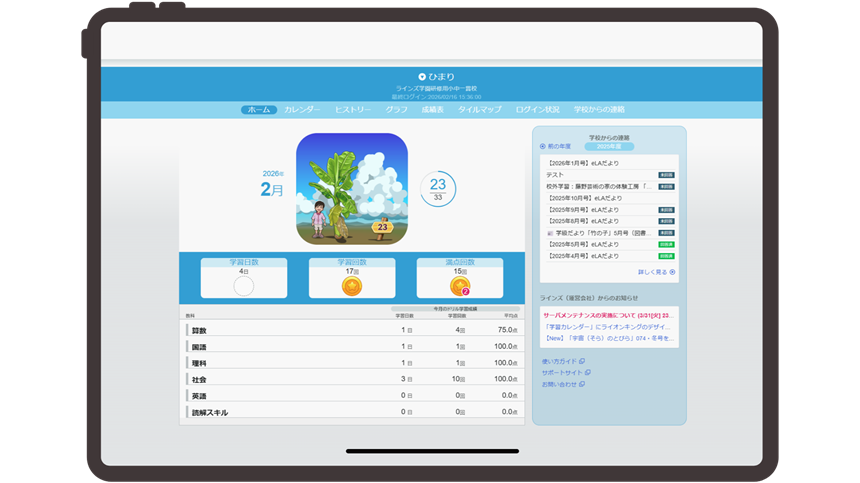The height and width of the screenshot is (483, 860).
Task: Click the empty medal circle under 学習日数
Action: (x=244, y=287)
